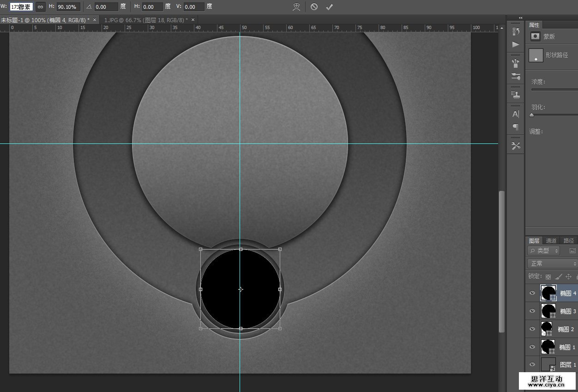Open the Character panel icon
The image size is (578, 392).
pyautogui.click(x=516, y=114)
